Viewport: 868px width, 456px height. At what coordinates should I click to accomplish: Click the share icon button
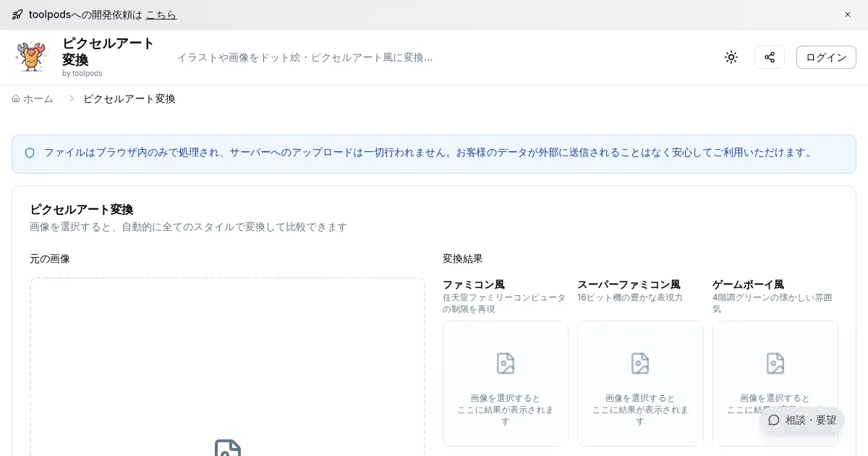click(770, 57)
